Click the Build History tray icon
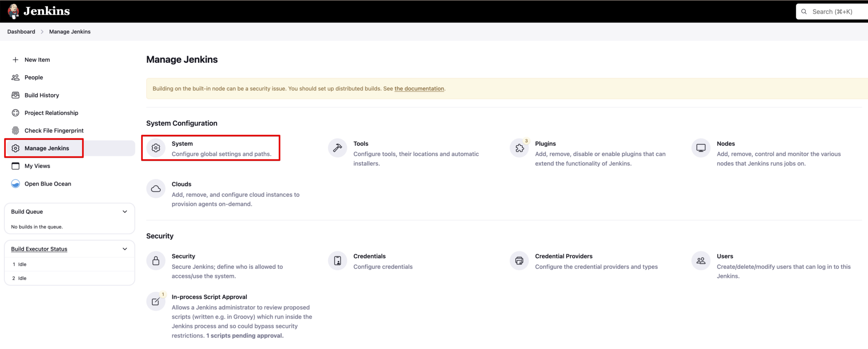The height and width of the screenshot is (349, 868). (16, 95)
